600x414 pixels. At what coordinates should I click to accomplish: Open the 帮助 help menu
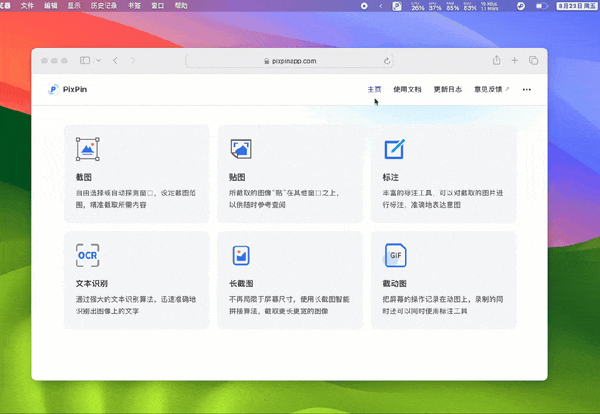(181, 6)
